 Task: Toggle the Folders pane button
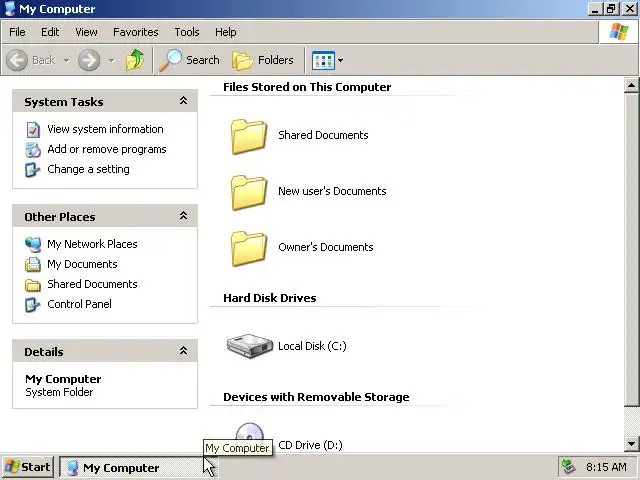click(x=263, y=60)
